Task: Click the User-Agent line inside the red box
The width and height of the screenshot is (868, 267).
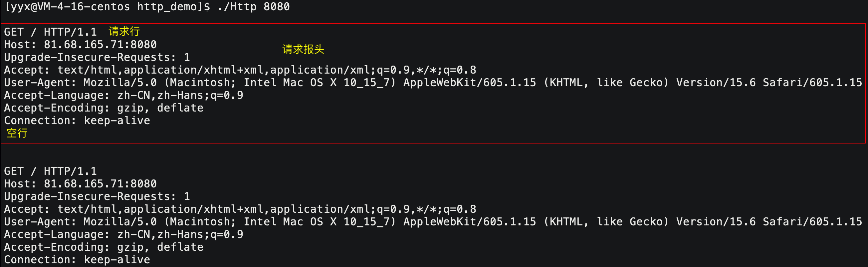Action: 433,83
